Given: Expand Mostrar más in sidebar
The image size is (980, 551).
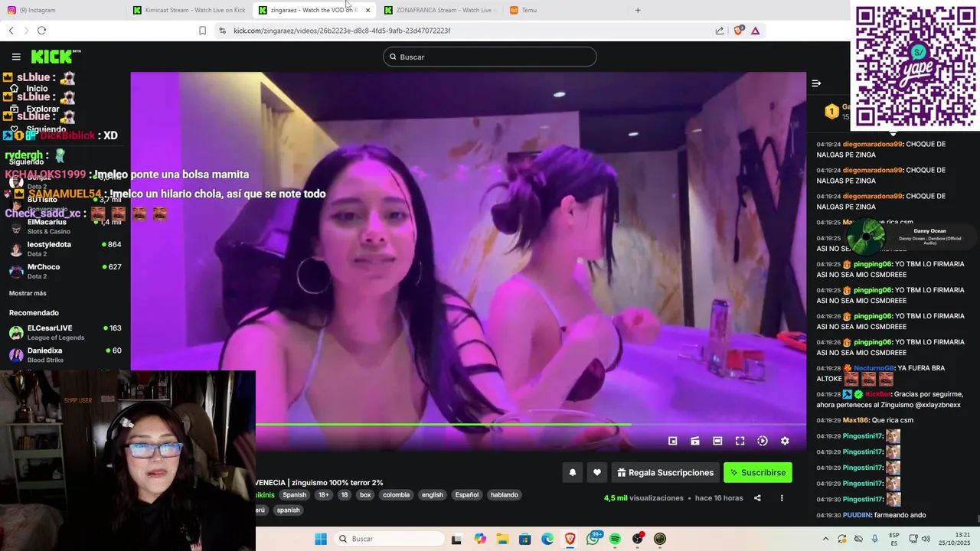Looking at the screenshot, I should coord(28,293).
